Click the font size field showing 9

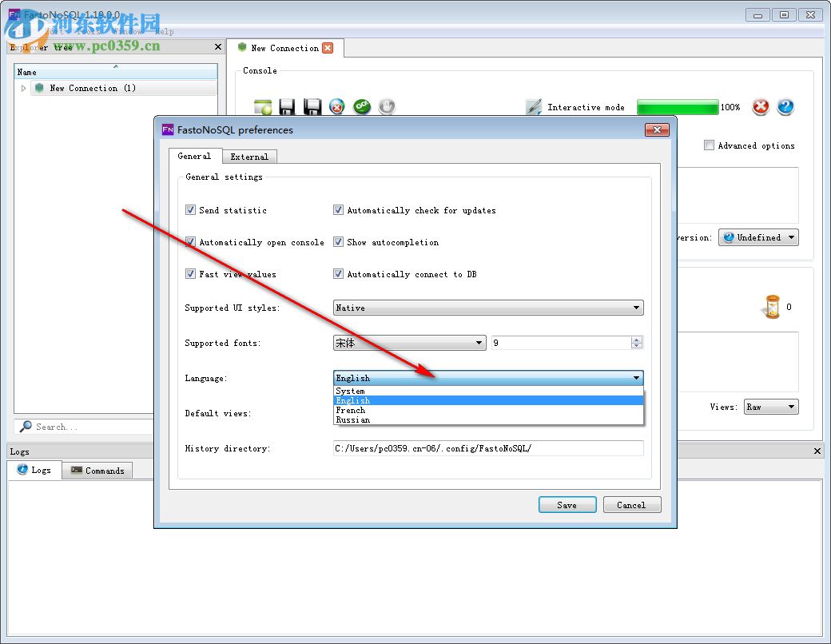(561, 343)
